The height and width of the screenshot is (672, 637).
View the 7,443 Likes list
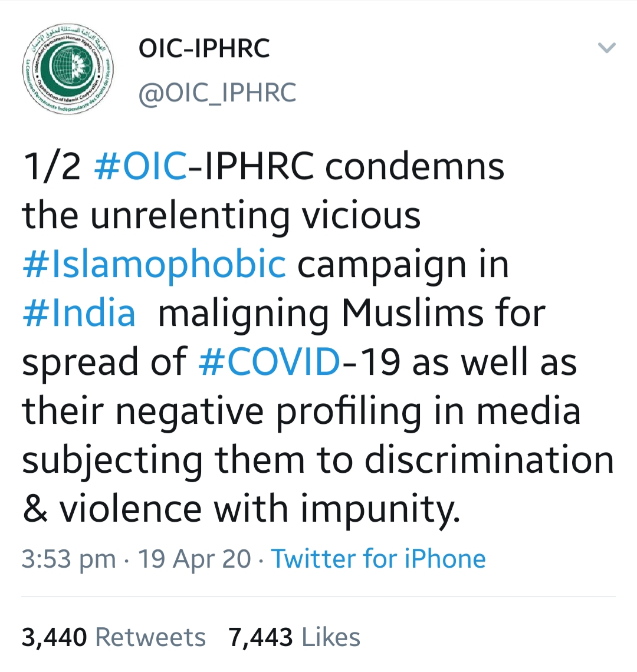[294, 637]
